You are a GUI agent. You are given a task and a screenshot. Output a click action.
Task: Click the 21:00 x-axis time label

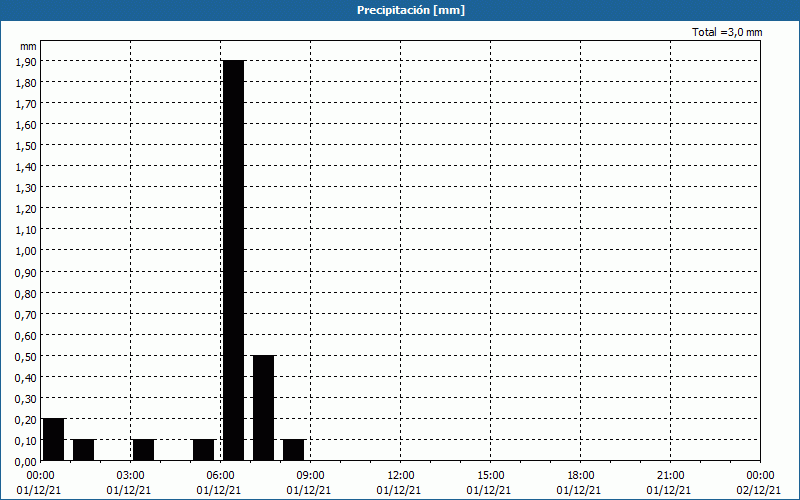point(670,476)
